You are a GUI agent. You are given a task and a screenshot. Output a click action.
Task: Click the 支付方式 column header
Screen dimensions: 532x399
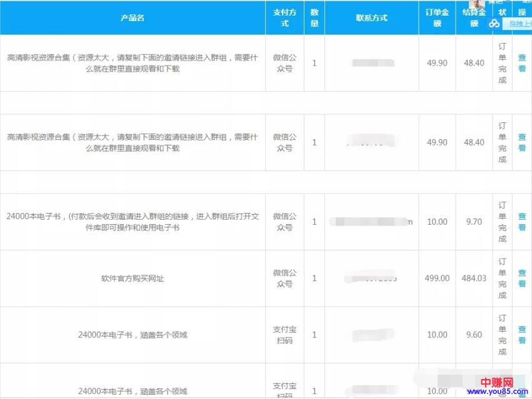(284, 18)
